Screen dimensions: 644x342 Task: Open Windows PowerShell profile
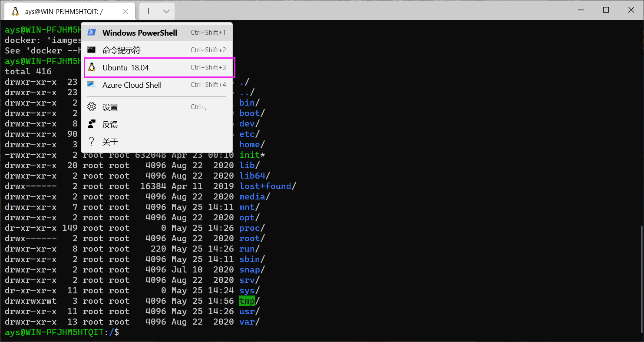157,33
